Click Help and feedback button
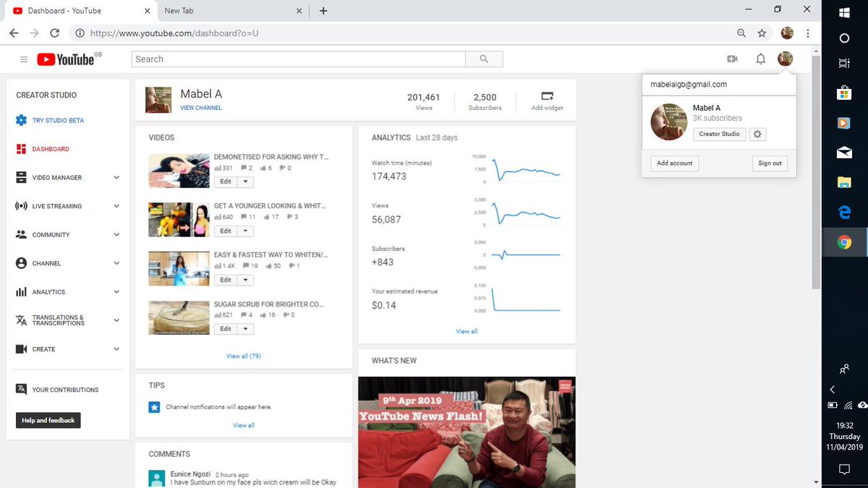 coord(48,420)
